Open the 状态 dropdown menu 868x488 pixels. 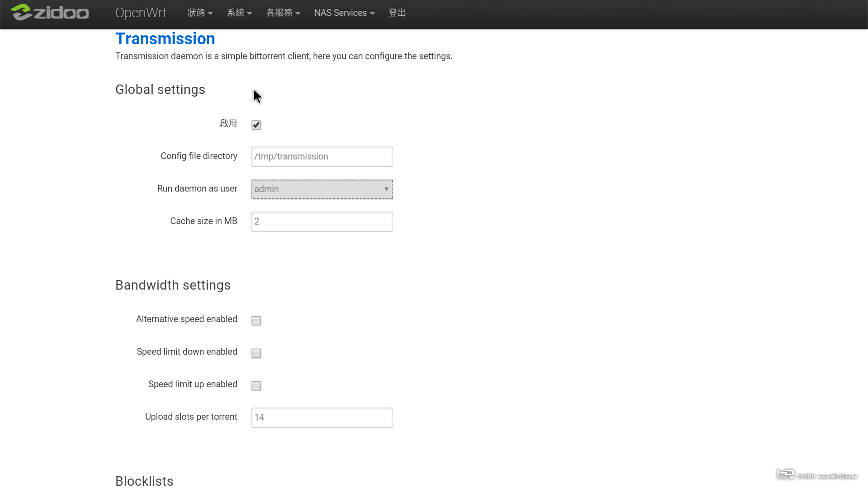click(x=198, y=13)
